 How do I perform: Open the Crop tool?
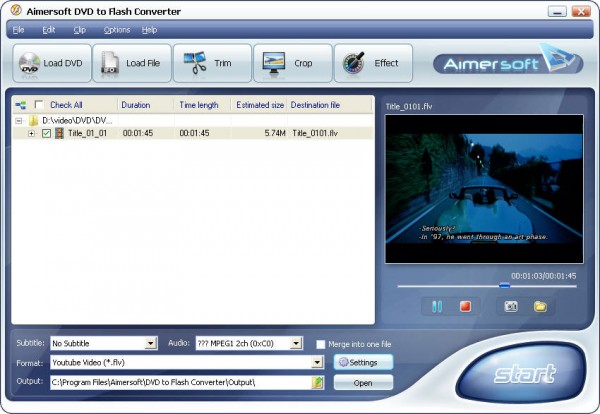tap(291, 63)
